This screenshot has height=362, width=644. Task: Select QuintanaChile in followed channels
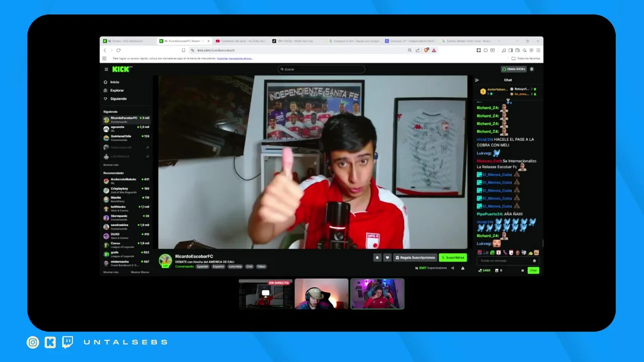(126, 138)
